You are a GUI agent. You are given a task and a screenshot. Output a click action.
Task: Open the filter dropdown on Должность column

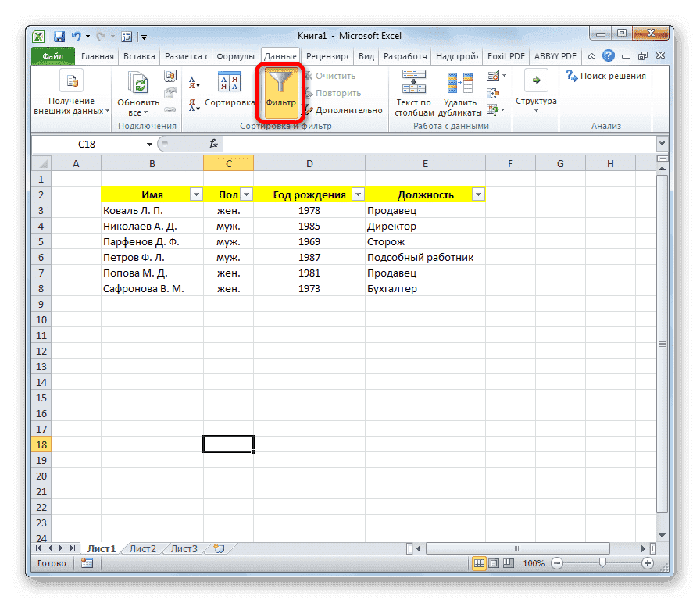[x=477, y=194]
